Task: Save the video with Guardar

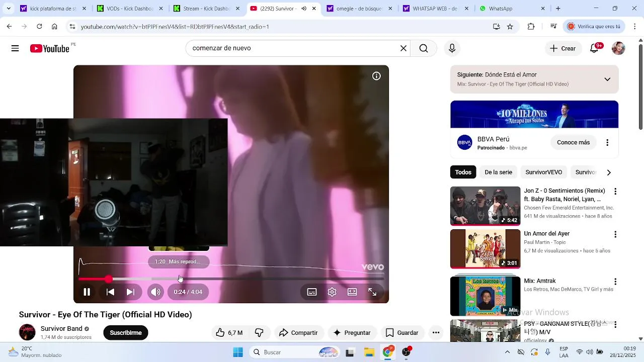Action: [x=402, y=333]
